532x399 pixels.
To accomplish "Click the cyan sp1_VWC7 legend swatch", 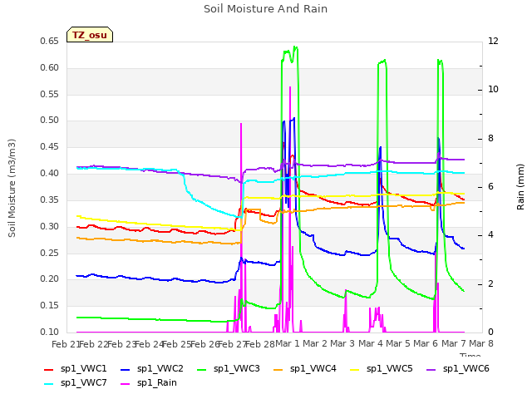I will pyautogui.click(x=49, y=384).
